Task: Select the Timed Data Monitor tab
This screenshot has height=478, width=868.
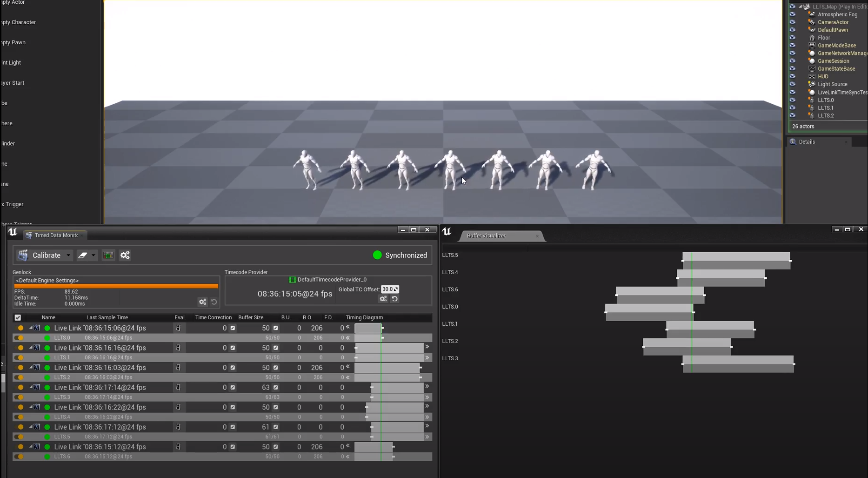Action: (x=55, y=236)
